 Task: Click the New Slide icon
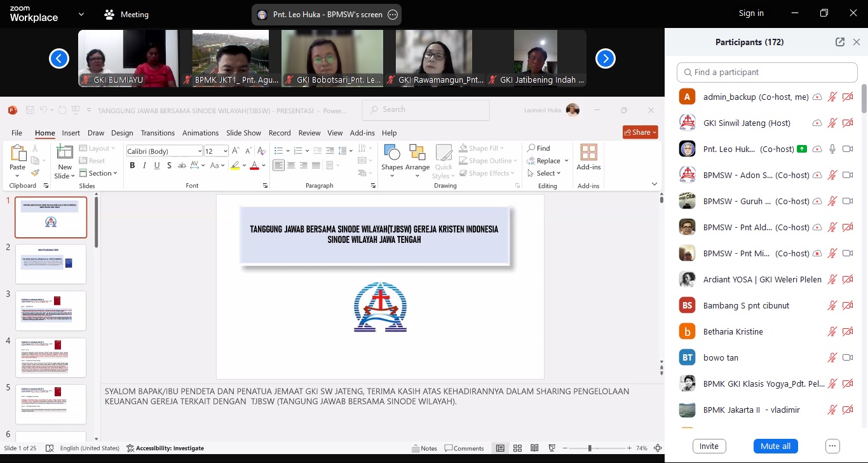tap(65, 153)
